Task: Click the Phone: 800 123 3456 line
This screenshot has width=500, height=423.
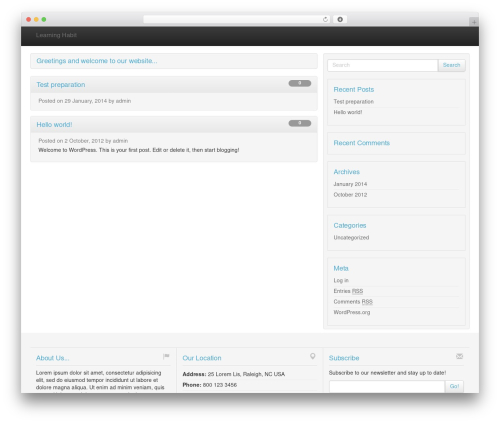Action: [210, 385]
